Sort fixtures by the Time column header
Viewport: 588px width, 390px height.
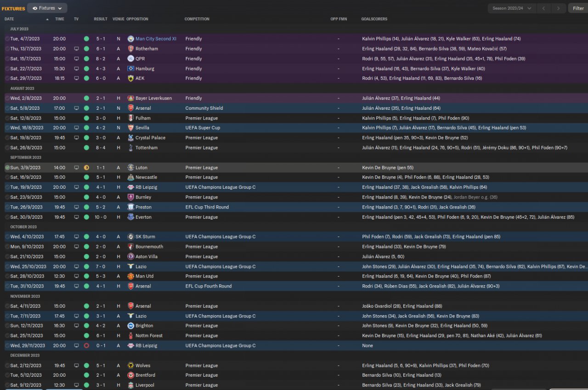click(x=60, y=19)
